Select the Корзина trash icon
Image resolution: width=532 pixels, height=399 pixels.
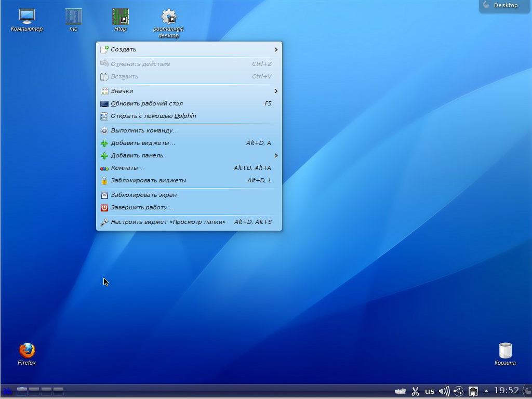point(505,354)
